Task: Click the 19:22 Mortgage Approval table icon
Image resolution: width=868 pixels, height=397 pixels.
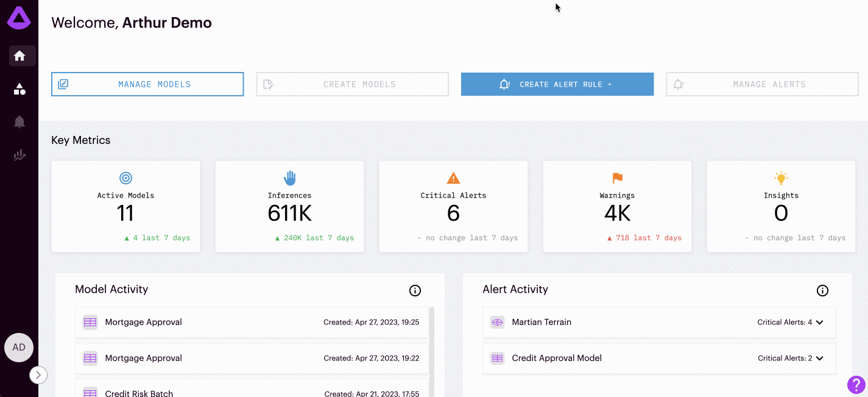Action: (90, 358)
